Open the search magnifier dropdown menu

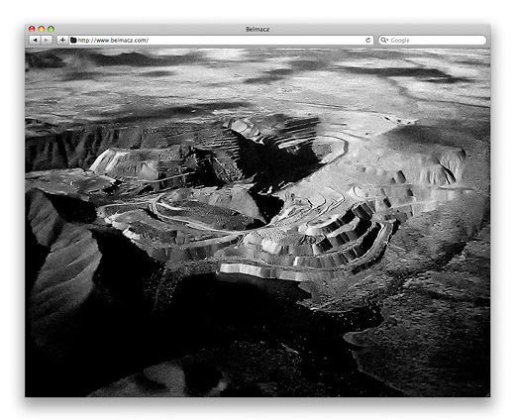[x=384, y=40]
